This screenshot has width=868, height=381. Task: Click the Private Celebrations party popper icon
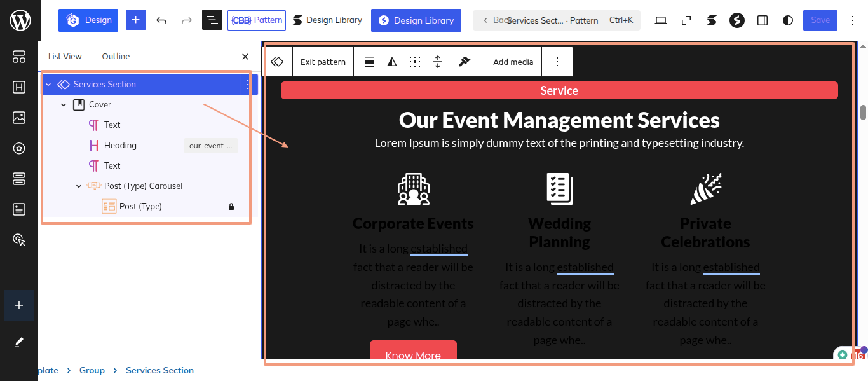pyautogui.click(x=705, y=189)
